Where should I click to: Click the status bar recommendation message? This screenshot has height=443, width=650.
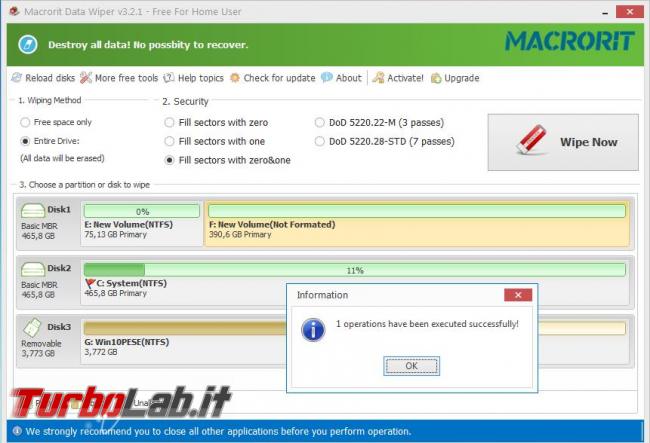click(x=218, y=431)
